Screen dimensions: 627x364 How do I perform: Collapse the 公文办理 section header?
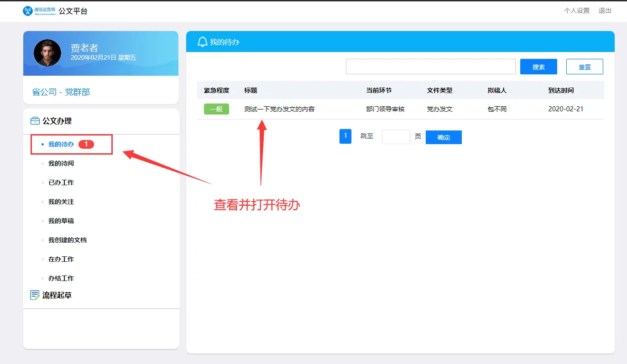coord(57,121)
